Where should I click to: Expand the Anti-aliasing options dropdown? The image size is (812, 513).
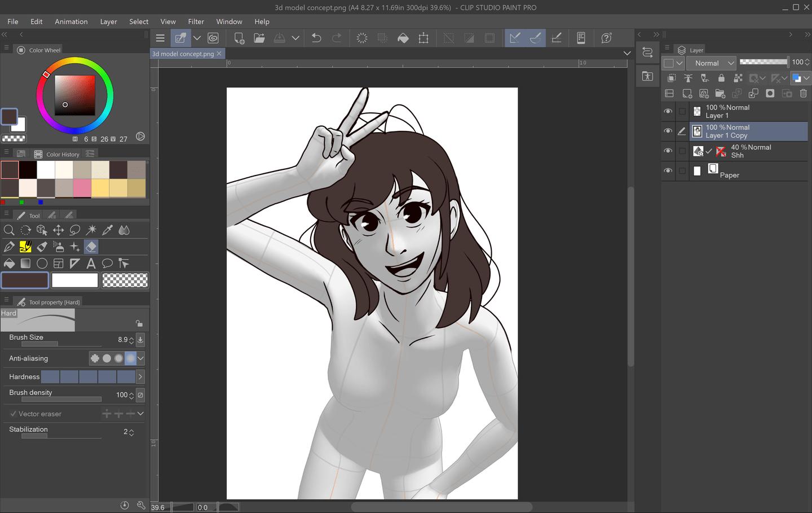pyautogui.click(x=140, y=358)
